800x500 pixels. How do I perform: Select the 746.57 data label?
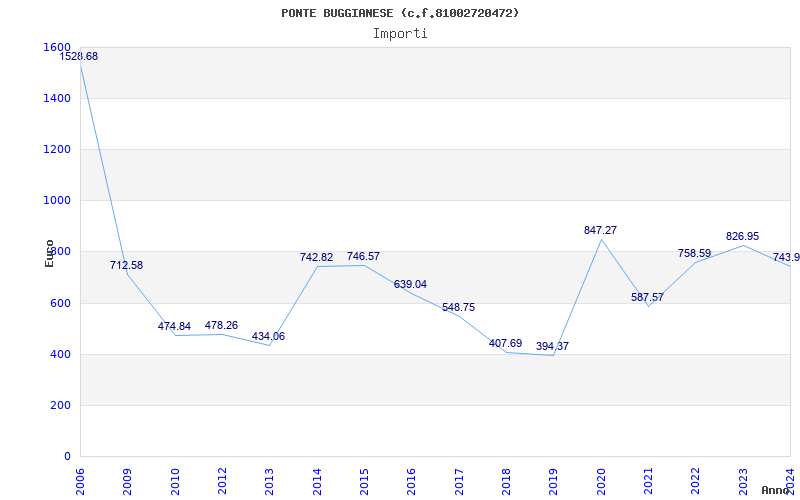pyautogui.click(x=363, y=257)
